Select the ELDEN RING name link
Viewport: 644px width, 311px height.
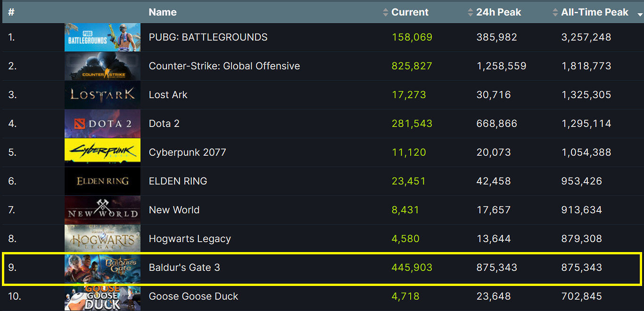178,181
